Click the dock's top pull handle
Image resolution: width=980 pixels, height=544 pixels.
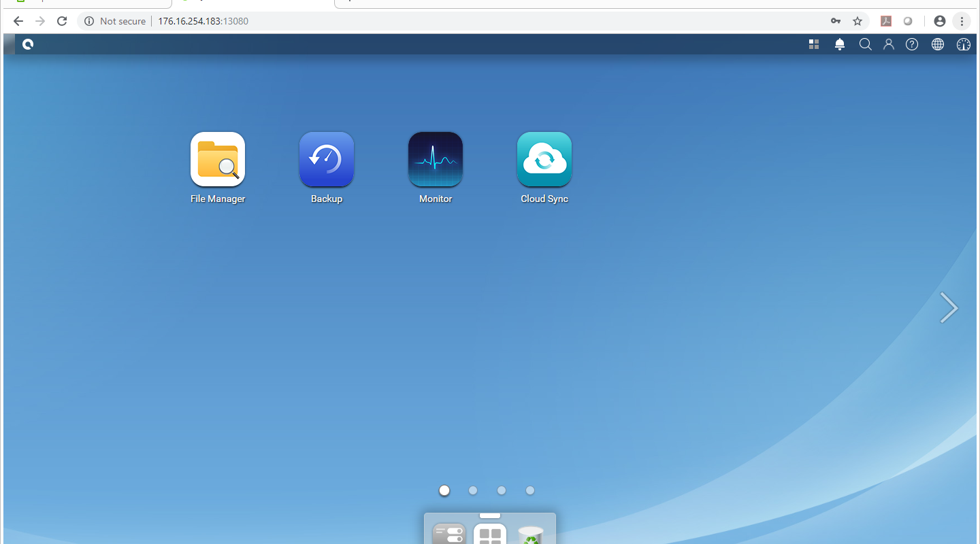coord(490,515)
